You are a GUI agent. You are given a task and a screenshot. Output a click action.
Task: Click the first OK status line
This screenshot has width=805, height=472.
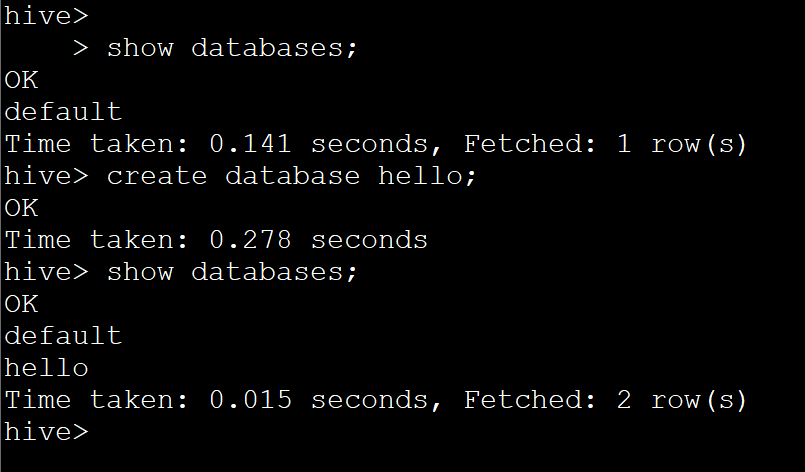(x=21, y=79)
